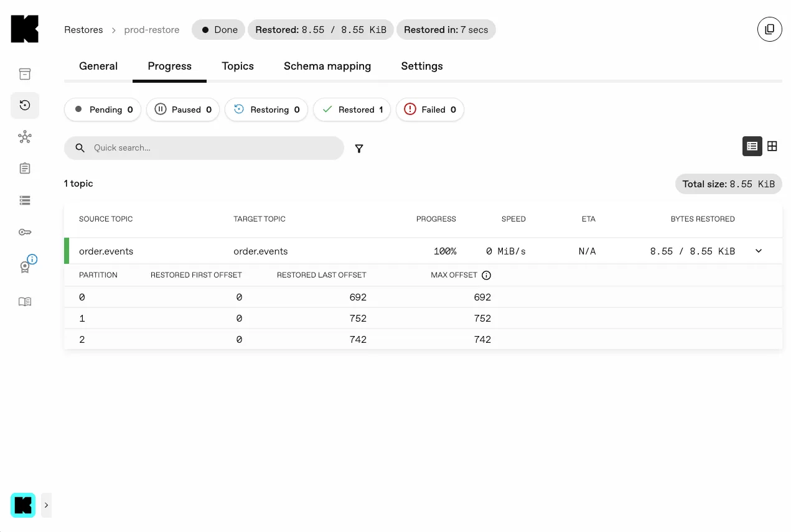
Task: Switch to grid view layout
Action: [x=772, y=146]
